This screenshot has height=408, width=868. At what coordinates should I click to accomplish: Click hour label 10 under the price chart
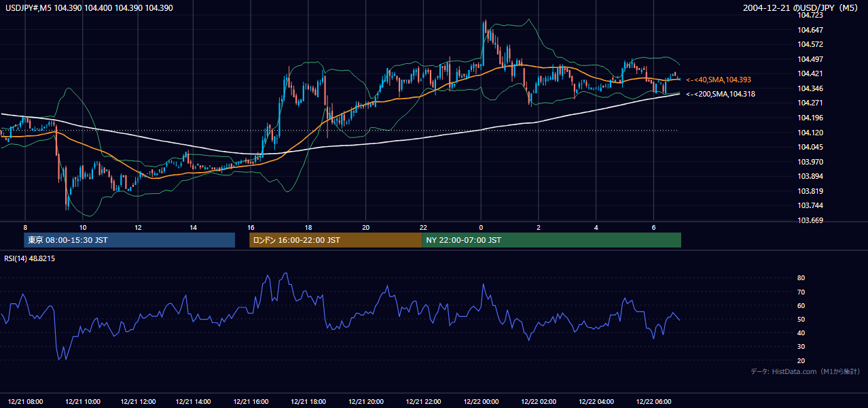82,227
